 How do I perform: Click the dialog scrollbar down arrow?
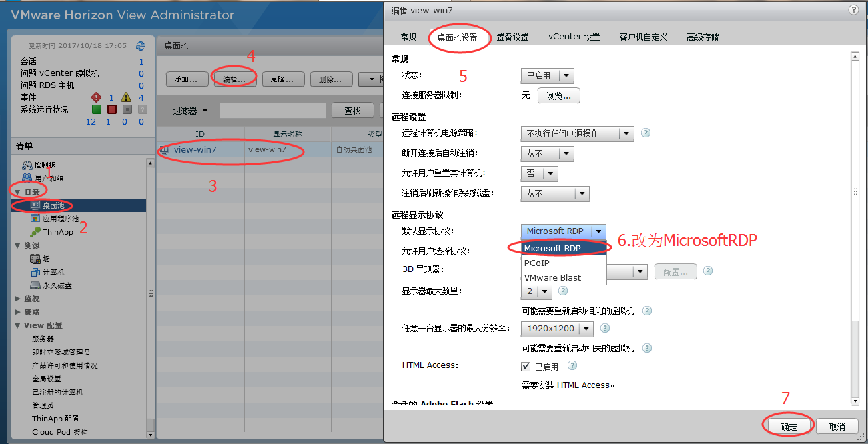[855, 401]
